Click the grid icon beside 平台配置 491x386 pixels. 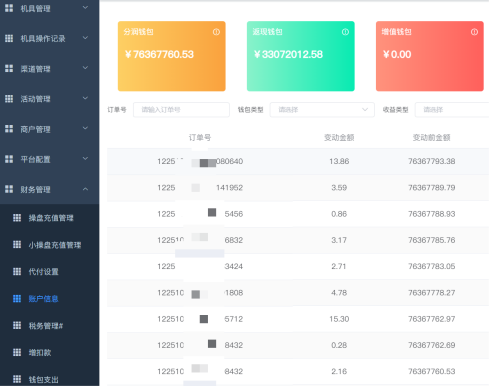pyautogui.click(x=9, y=159)
